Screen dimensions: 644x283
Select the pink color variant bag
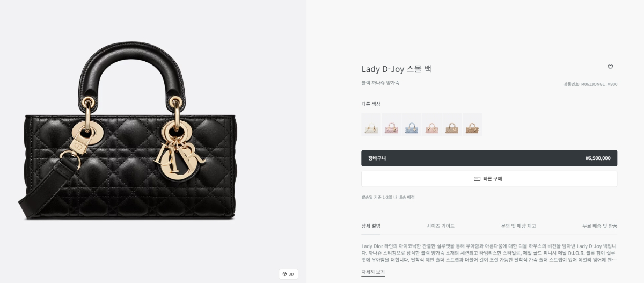click(x=391, y=125)
